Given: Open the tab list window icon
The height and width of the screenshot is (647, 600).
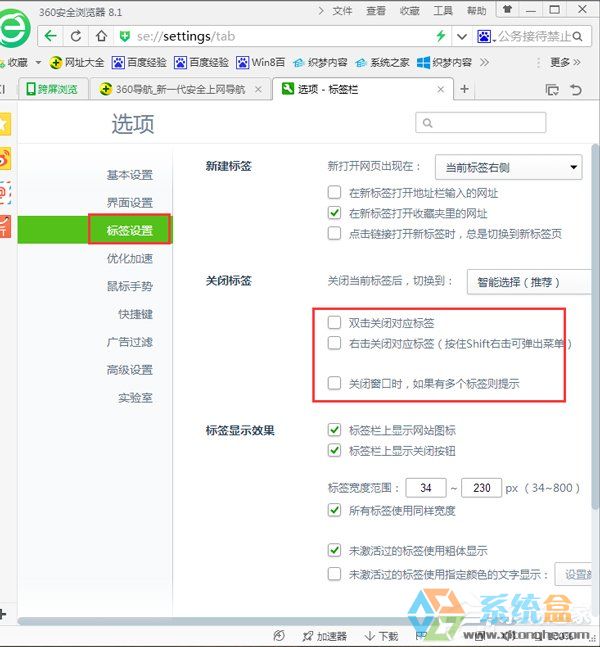Looking at the screenshot, I should tap(552, 90).
